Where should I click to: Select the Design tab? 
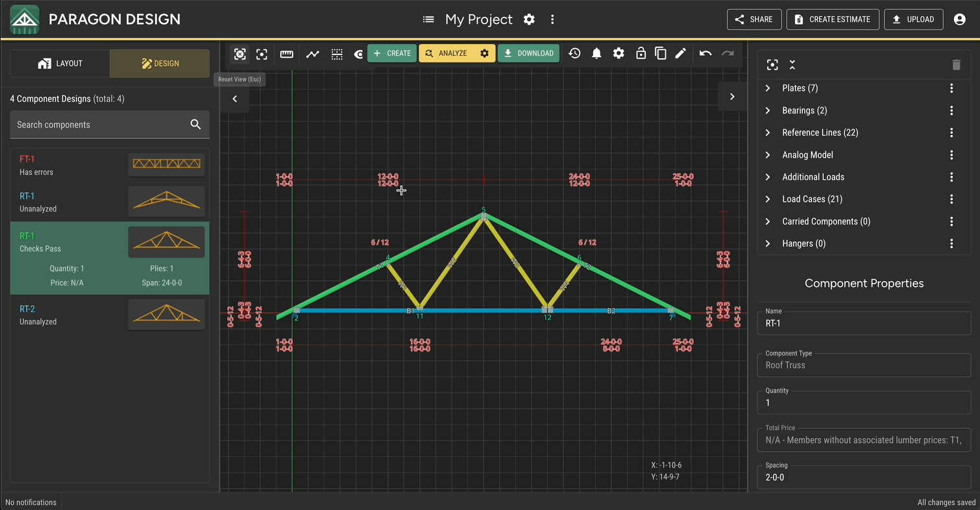click(x=160, y=64)
